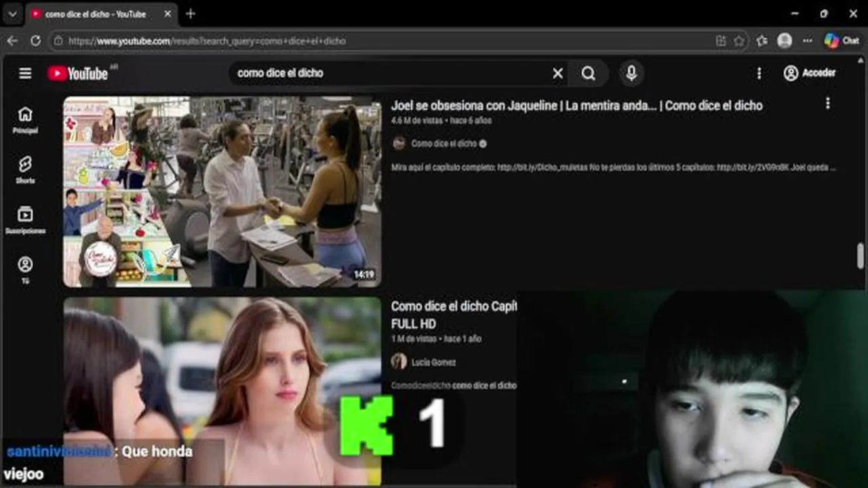
Task: Click the '4.6 M de vistas' text
Action: tap(416, 121)
